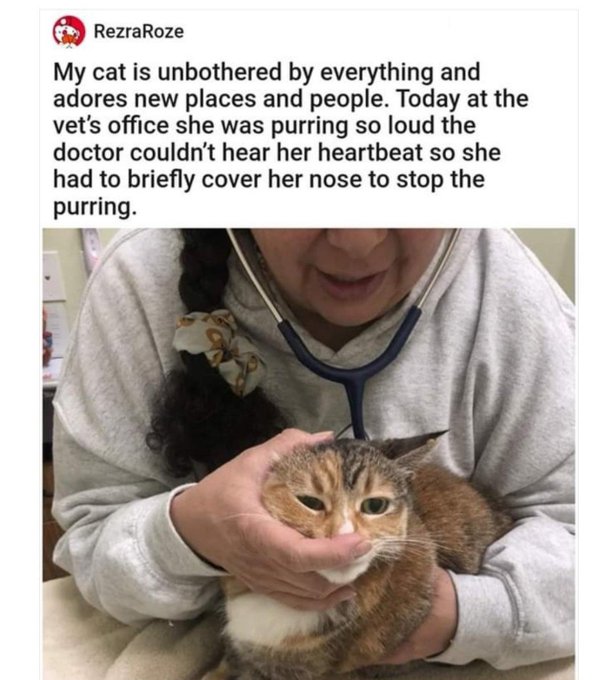Click the word "heartbeat" in the post
This screenshot has height=680, width=616.
tap(370, 153)
